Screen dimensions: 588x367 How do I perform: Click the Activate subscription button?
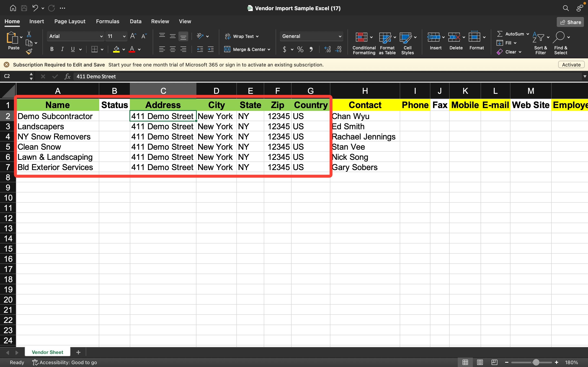click(571, 65)
